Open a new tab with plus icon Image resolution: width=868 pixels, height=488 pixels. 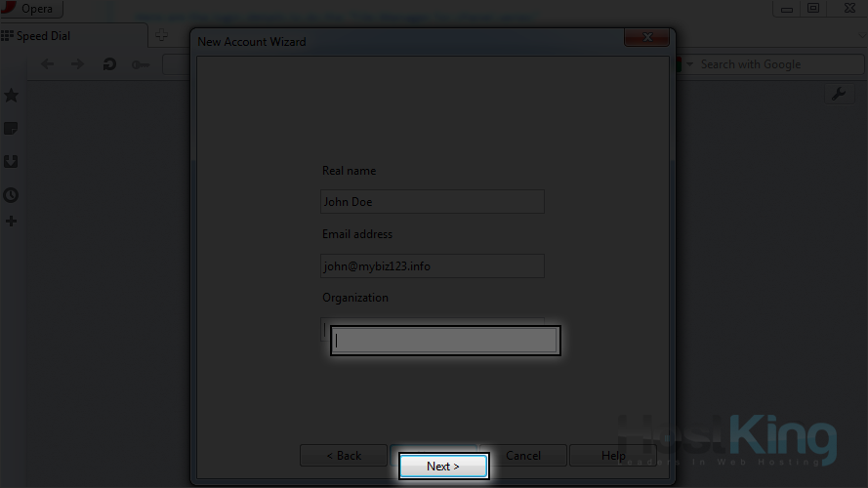162,35
